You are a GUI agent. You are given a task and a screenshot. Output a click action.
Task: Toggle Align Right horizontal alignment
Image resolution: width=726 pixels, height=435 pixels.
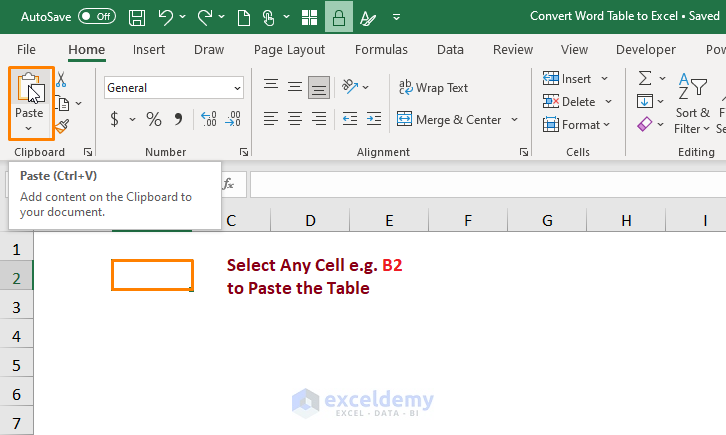[319, 119]
